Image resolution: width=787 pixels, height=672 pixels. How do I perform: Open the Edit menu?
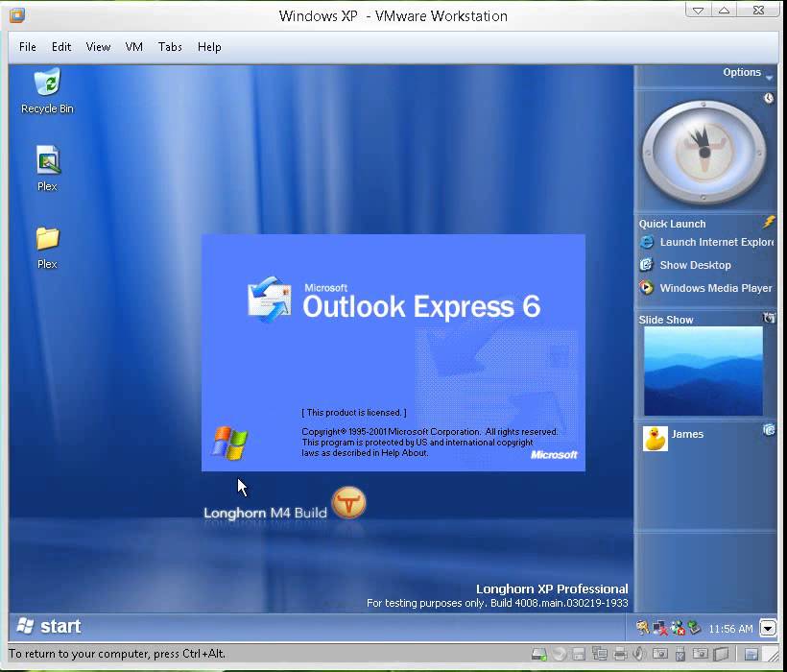click(61, 47)
